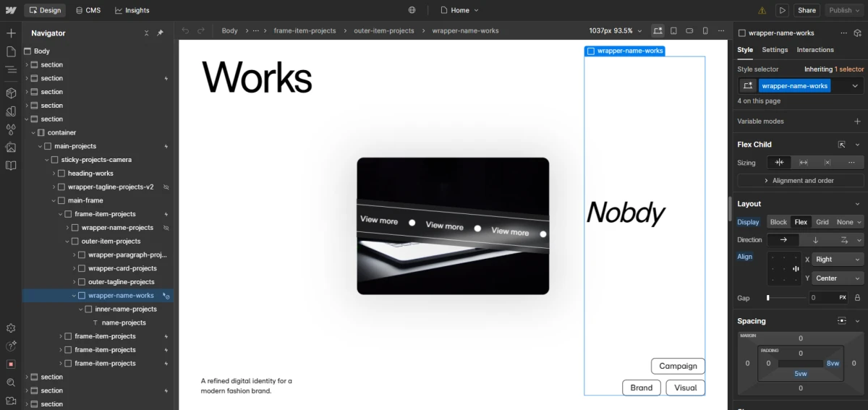Select mobile portrait breakpoint
This screenshot has height=410, width=868.
pos(705,30)
